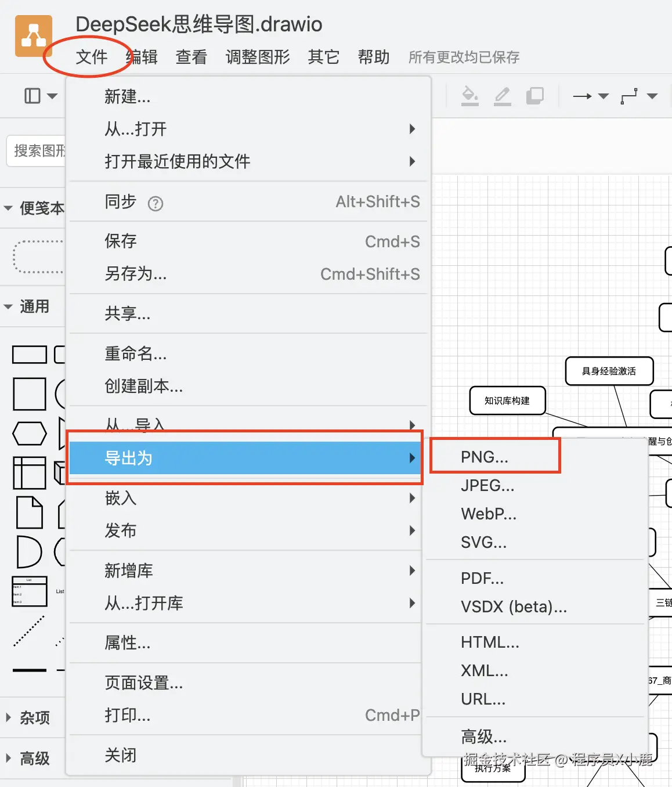Select the wide rectangle shape

pyautogui.click(x=30, y=355)
